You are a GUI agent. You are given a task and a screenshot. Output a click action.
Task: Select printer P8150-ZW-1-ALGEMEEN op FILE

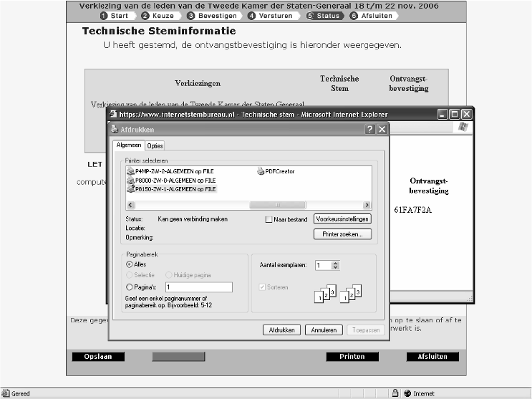pos(171,189)
